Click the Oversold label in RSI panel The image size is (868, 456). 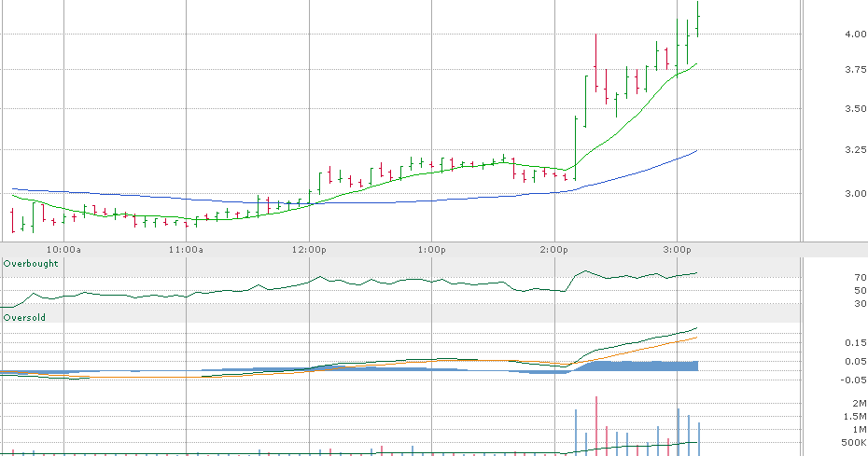pos(24,318)
